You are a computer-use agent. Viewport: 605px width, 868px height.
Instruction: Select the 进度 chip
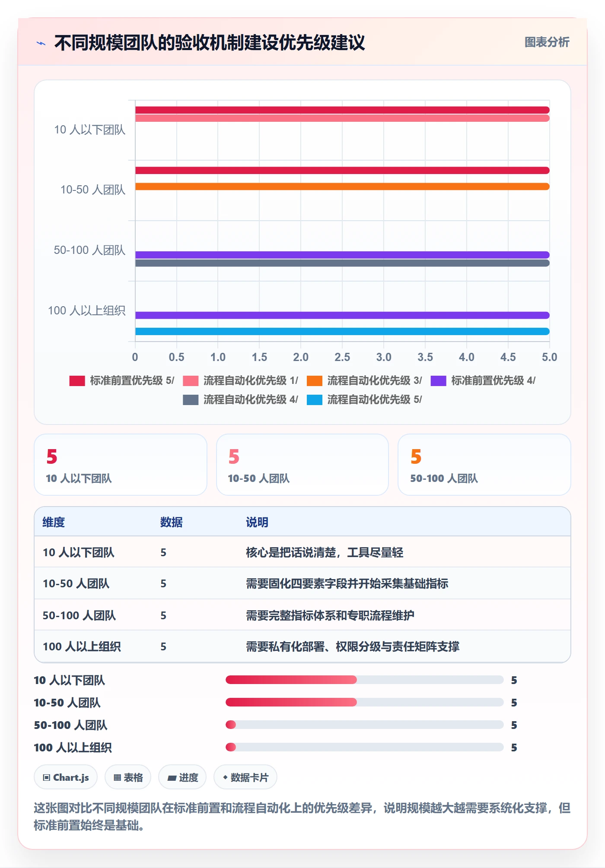[182, 777]
